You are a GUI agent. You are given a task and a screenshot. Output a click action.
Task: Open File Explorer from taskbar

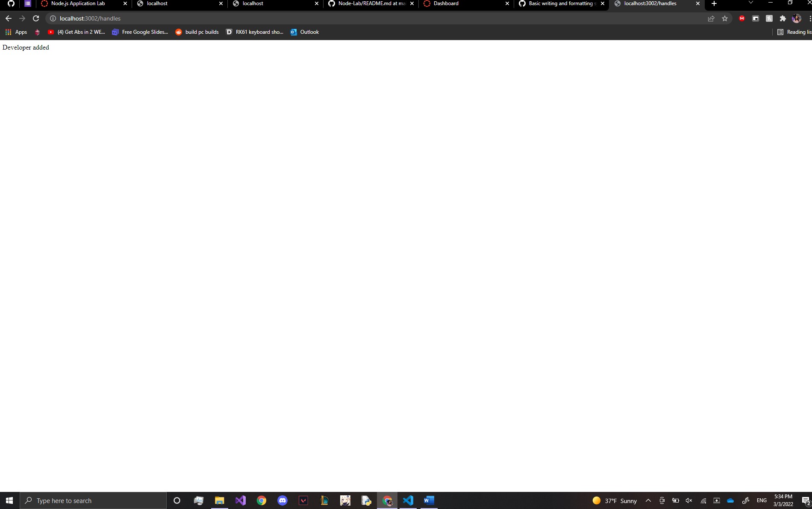[x=219, y=500]
